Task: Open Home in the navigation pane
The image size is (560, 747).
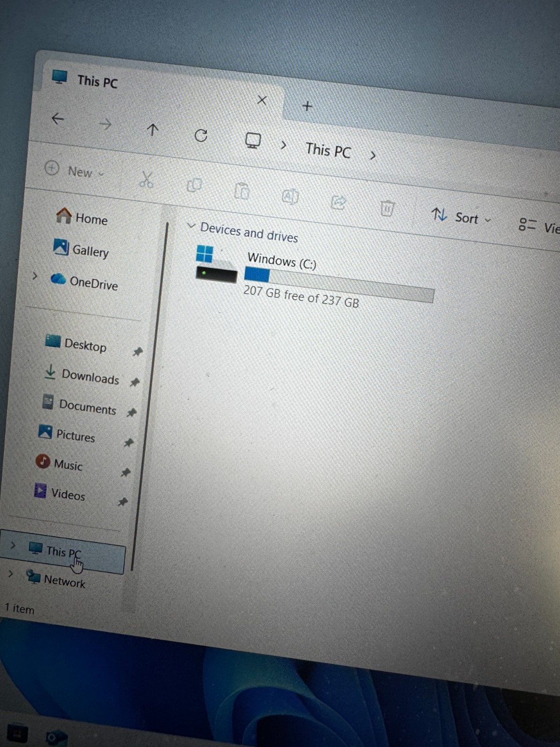Action: (82, 217)
